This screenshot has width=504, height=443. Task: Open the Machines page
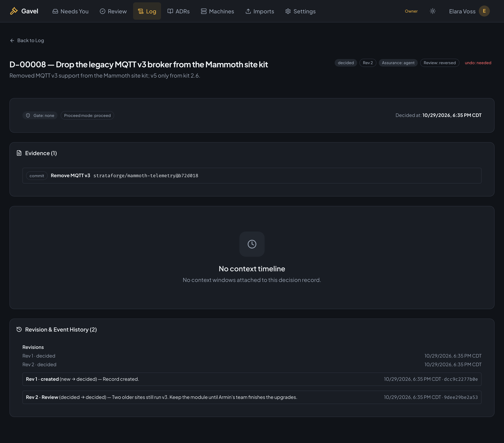[x=217, y=11]
